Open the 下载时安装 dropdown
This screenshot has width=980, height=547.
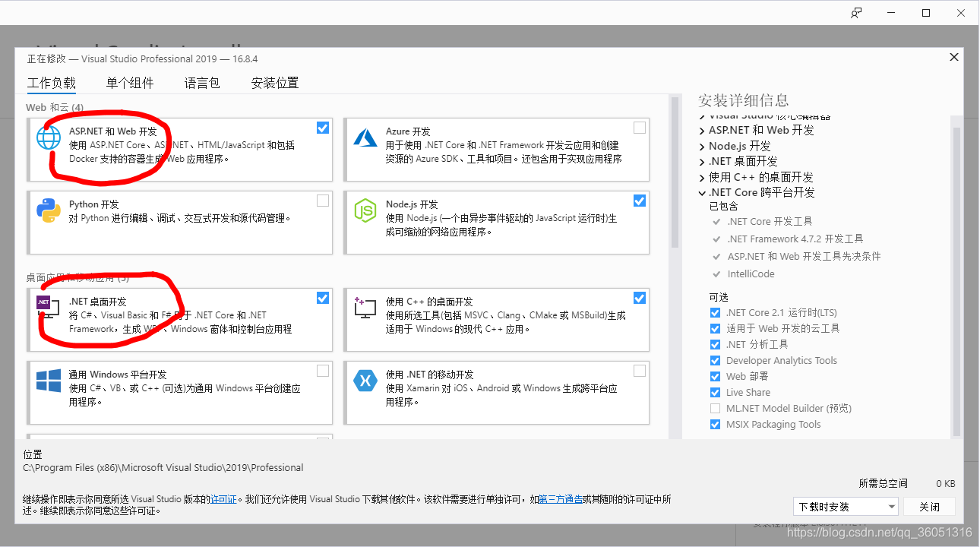[x=846, y=506]
